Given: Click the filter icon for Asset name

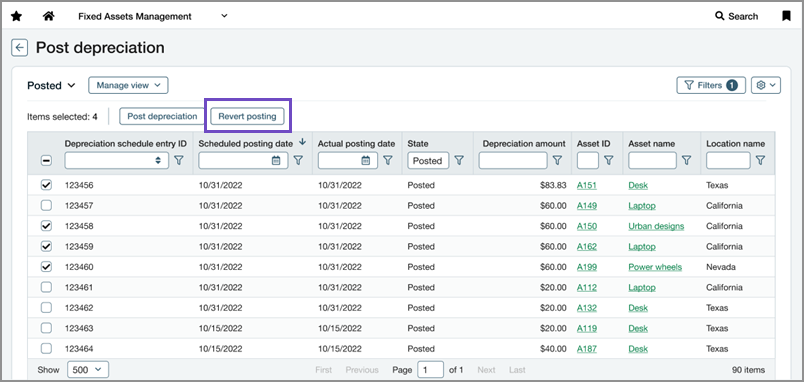Looking at the screenshot, I should tap(687, 160).
